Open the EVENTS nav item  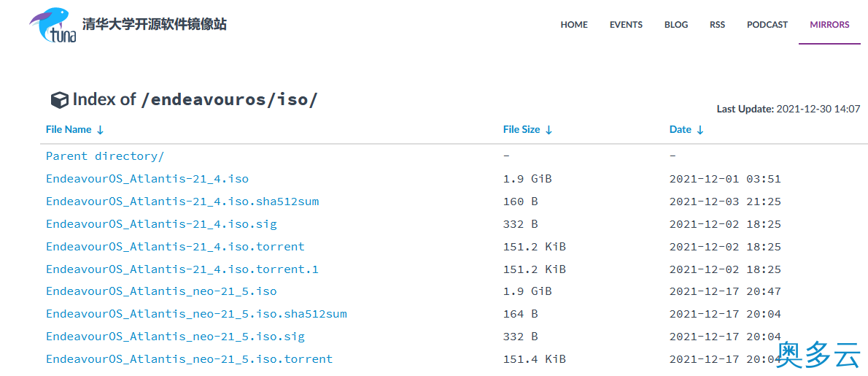(626, 24)
